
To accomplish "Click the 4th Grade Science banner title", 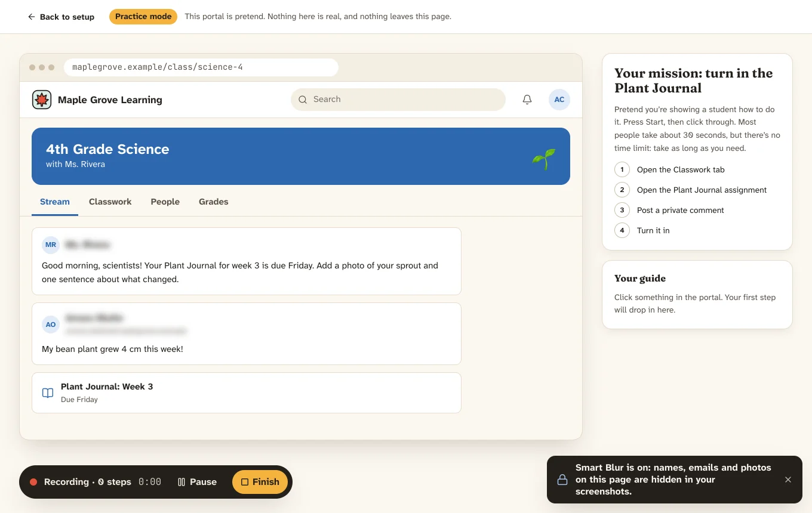I will (107, 149).
